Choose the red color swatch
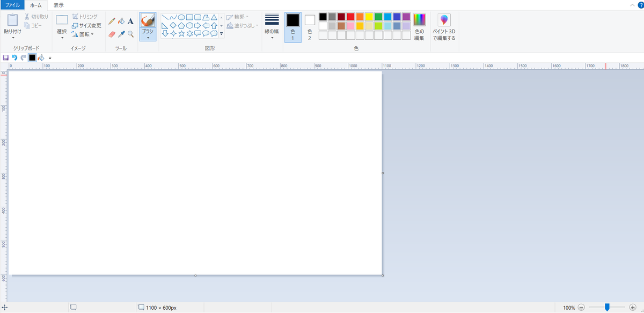644x313 pixels. point(350,17)
